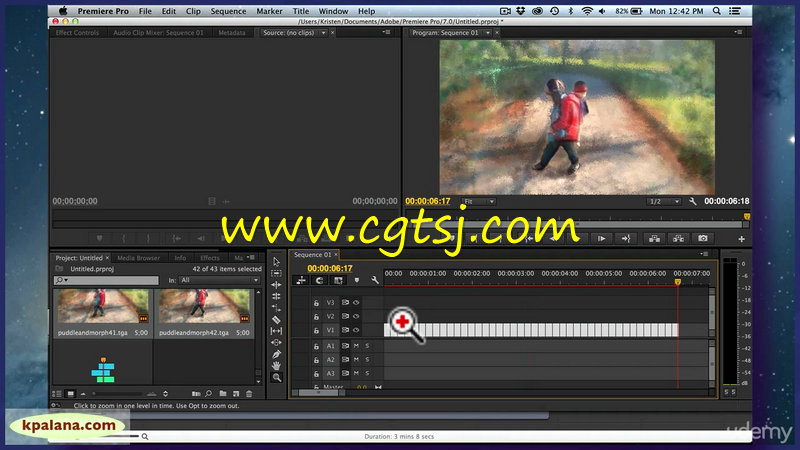Screen dimensions: 800x450
Task: Open the Program monitor panel menu
Action: (738, 32)
